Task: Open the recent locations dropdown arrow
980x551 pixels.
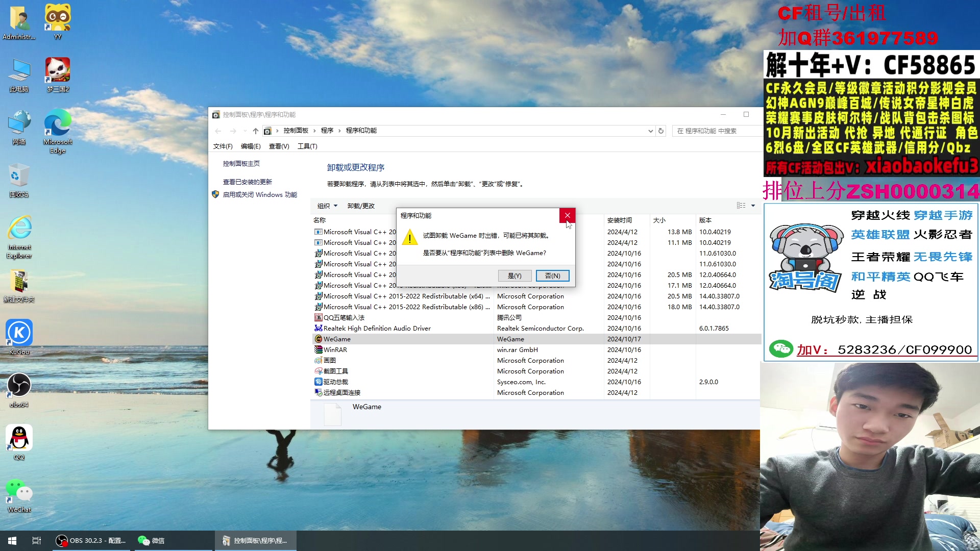Action: coord(245,131)
